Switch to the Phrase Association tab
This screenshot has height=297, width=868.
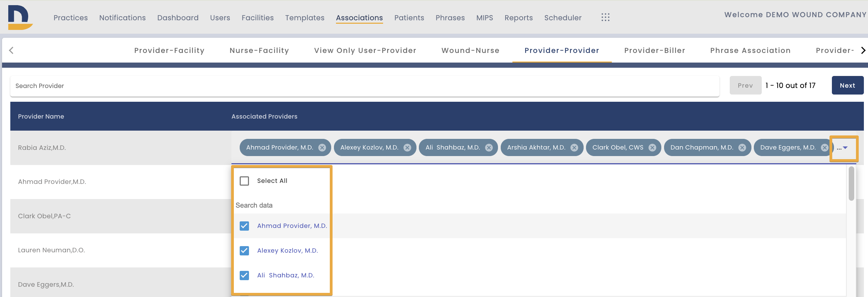(750, 51)
